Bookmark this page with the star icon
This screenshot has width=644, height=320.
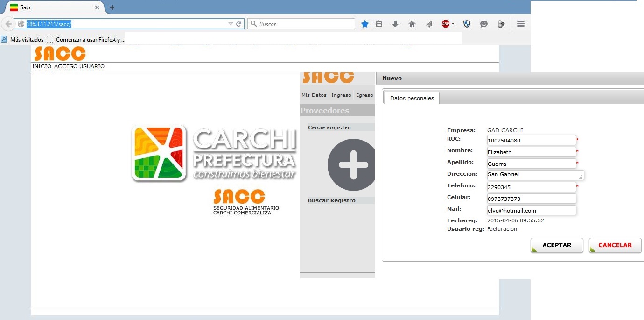tap(365, 24)
